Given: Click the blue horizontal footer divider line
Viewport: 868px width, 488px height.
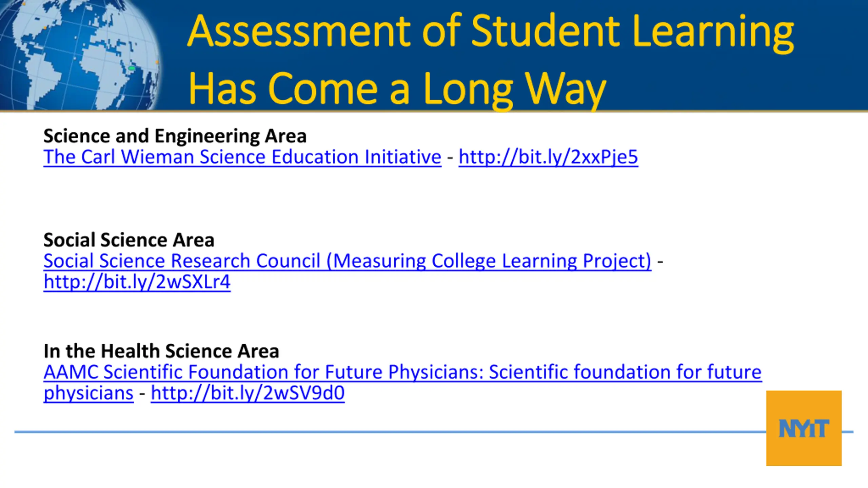Looking at the screenshot, I should (x=373, y=432).
